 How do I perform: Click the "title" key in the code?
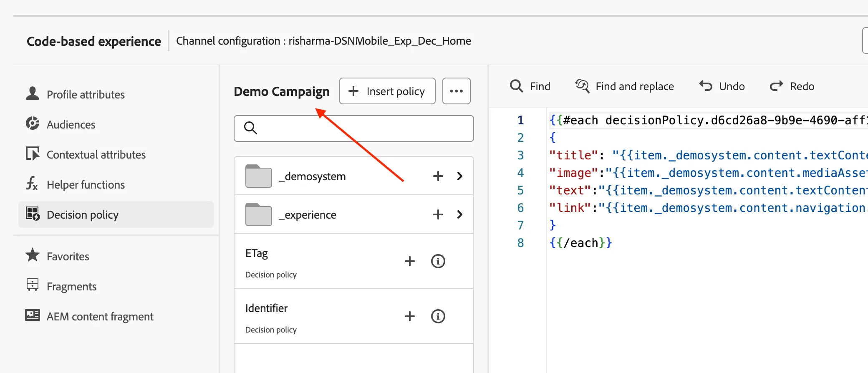pyautogui.click(x=574, y=155)
